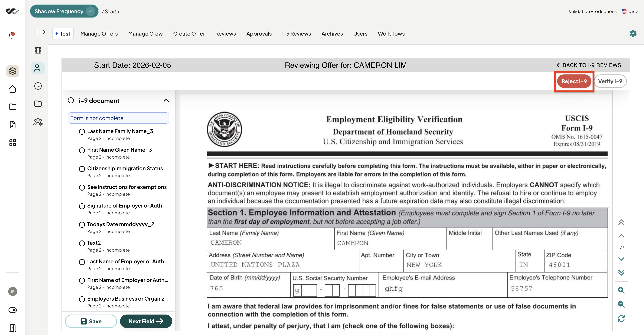Jump to first page of document
Viewport: 644px width, 335px height.
click(x=621, y=222)
